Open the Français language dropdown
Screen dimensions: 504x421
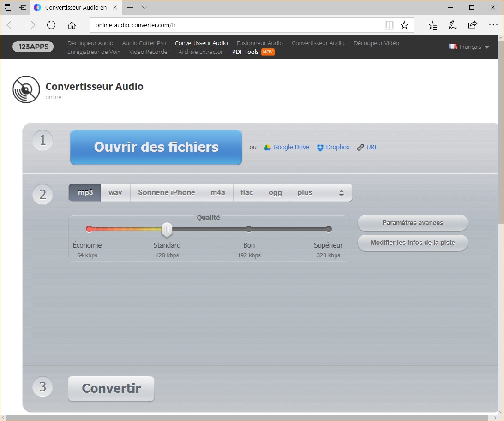pyautogui.click(x=469, y=47)
